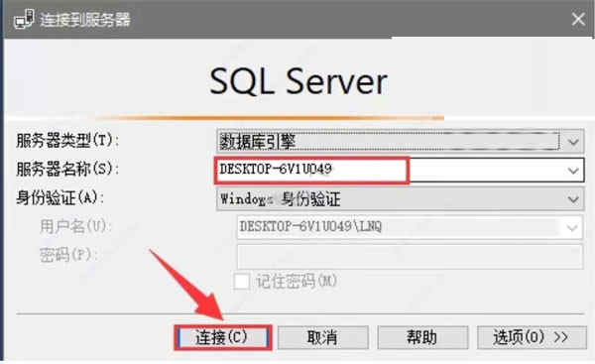595x364 pixels.
Task: Cancel with the 取消 button
Action: [x=323, y=337]
